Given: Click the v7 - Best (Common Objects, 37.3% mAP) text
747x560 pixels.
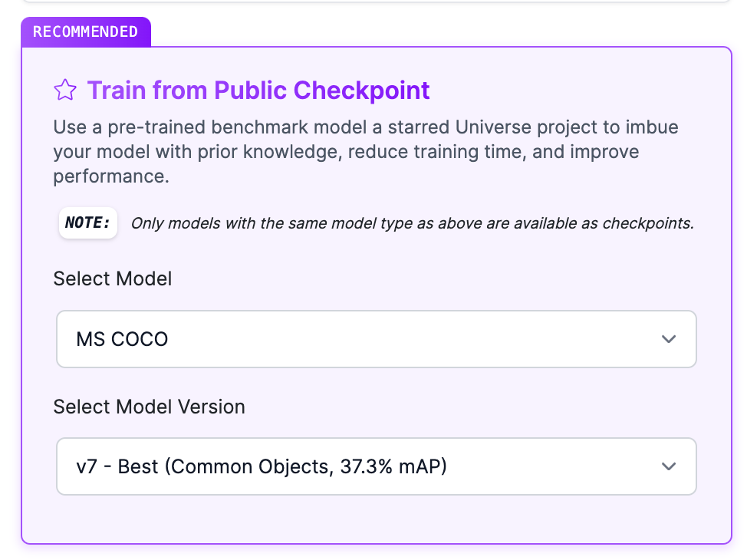Looking at the screenshot, I should [x=261, y=466].
